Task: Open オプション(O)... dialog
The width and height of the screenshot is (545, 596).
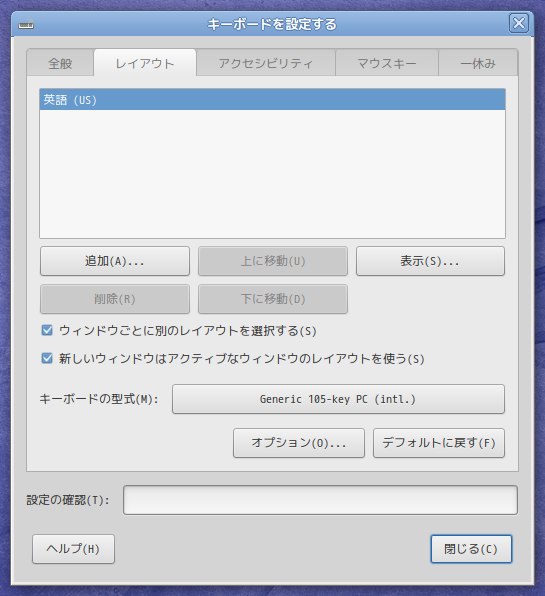Action: pyautogui.click(x=299, y=443)
